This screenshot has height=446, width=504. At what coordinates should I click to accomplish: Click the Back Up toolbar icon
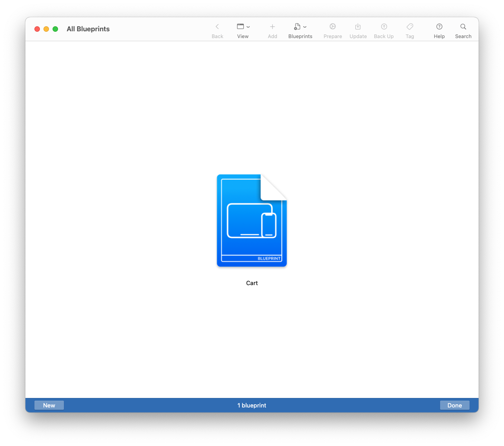[x=384, y=27]
